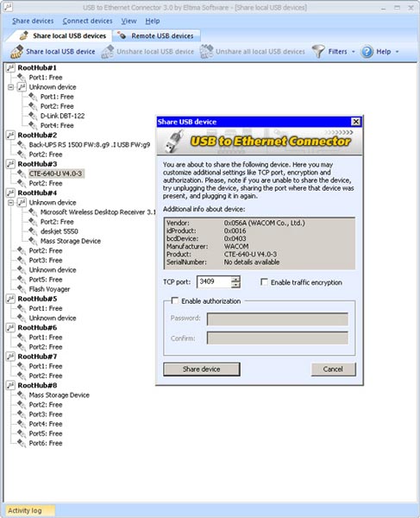The height and width of the screenshot is (518, 420).
Task: Select Port2: Free under RootHub#6
Action: click(46, 347)
